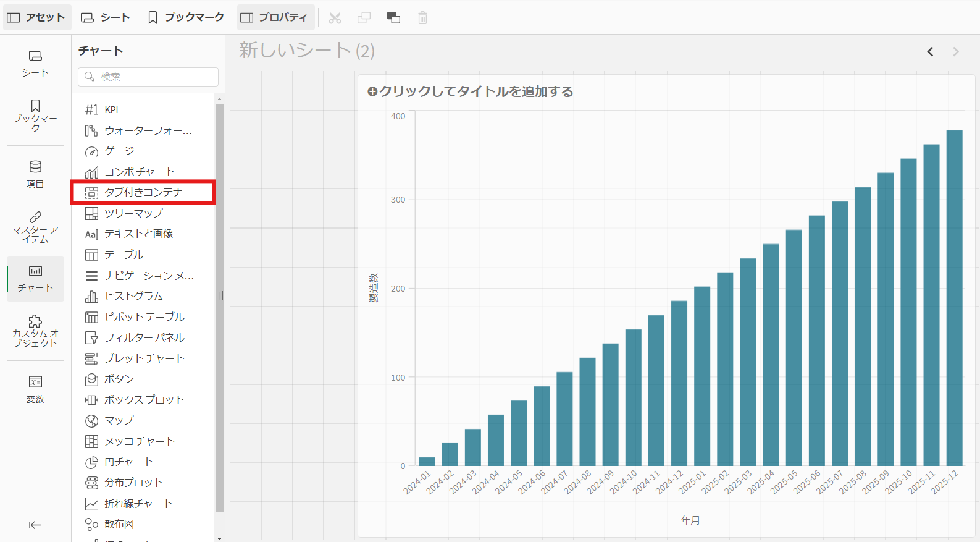
Task: Select チャート tab in asset sidebar
Action: [x=35, y=279]
